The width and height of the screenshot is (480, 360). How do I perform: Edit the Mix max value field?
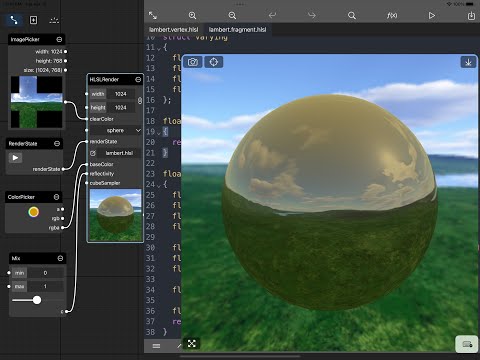click(45, 286)
